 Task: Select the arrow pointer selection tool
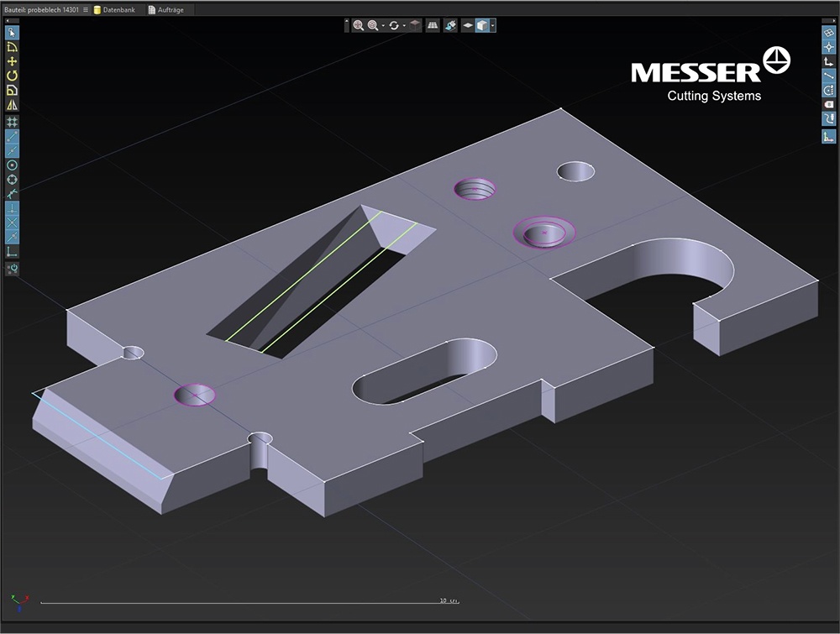12,33
